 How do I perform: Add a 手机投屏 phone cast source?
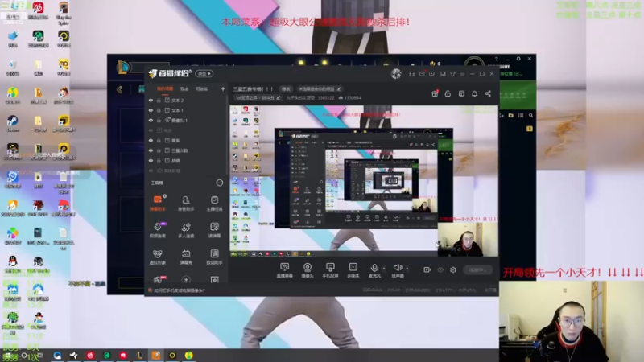(330, 270)
